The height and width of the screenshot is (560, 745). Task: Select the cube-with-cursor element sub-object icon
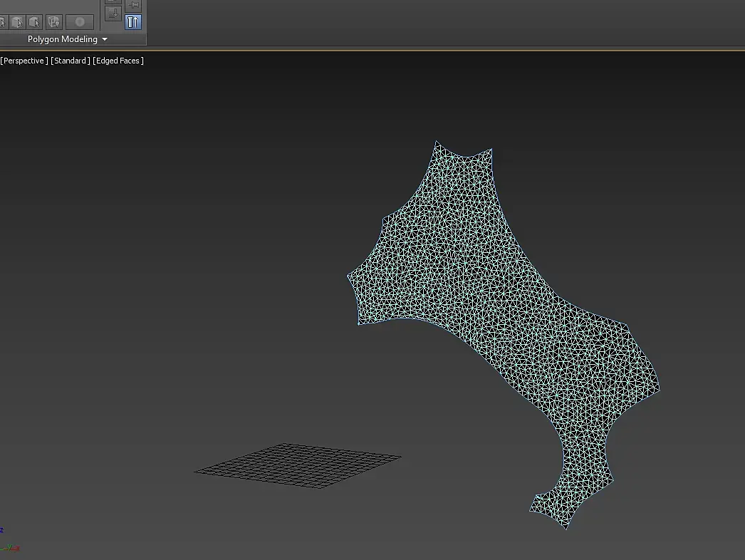coord(35,22)
